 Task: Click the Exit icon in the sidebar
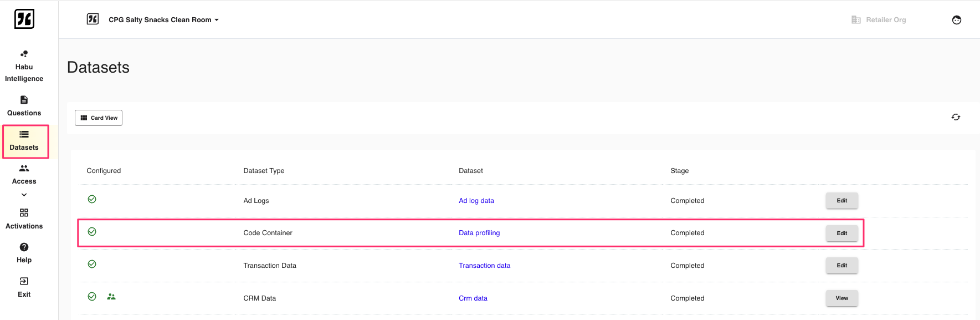24,281
